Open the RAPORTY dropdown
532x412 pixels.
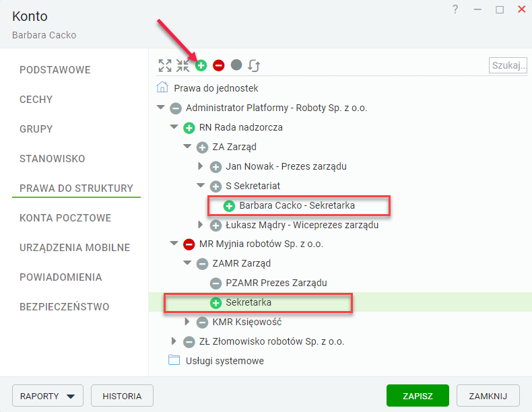48,395
